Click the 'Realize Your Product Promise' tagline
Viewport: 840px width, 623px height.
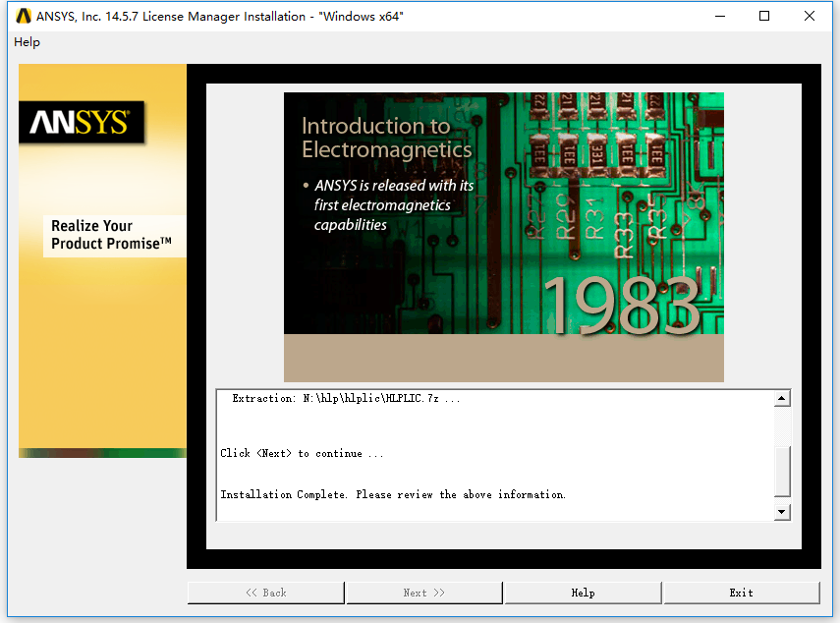(x=111, y=235)
